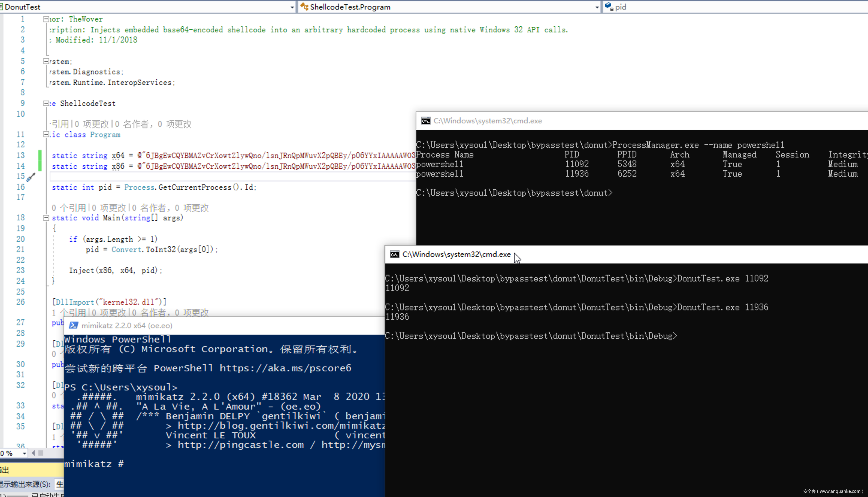Select the output panel title tab

[x=5, y=470]
